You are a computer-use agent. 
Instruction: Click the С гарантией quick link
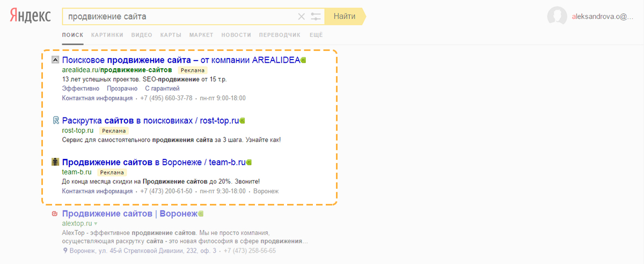[x=162, y=89]
